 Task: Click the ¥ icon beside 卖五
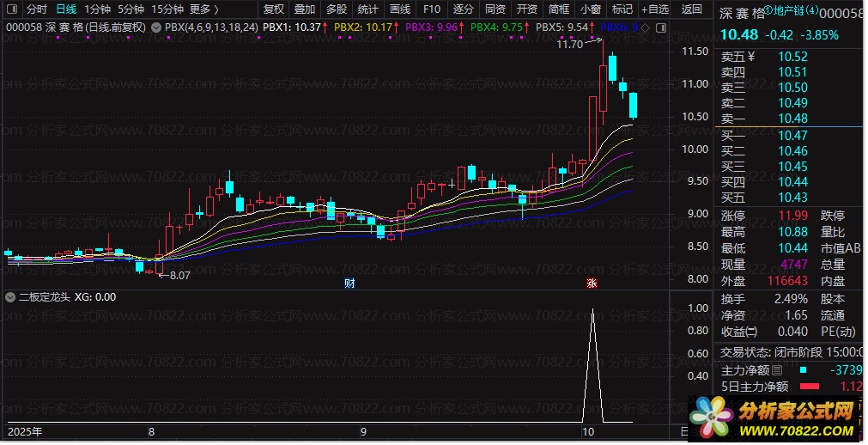pos(750,58)
